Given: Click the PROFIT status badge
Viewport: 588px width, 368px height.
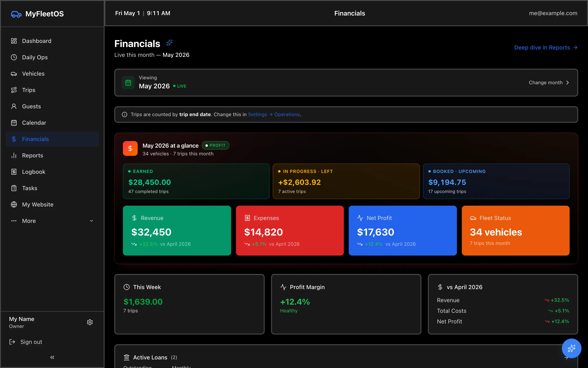Looking at the screenshot, I should 216,146.
